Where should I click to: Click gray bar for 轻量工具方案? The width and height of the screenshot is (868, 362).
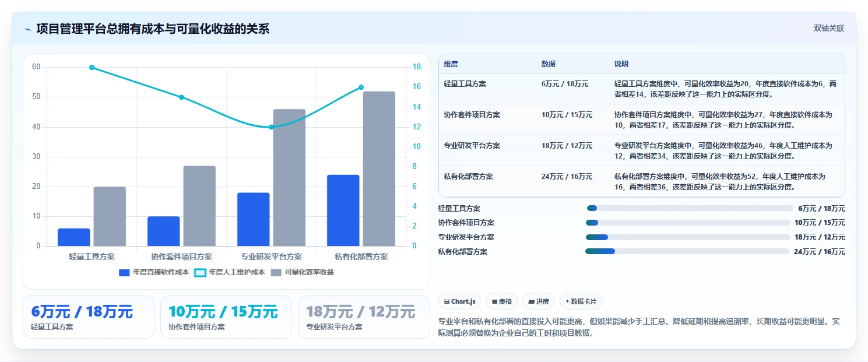click(110, 216)
